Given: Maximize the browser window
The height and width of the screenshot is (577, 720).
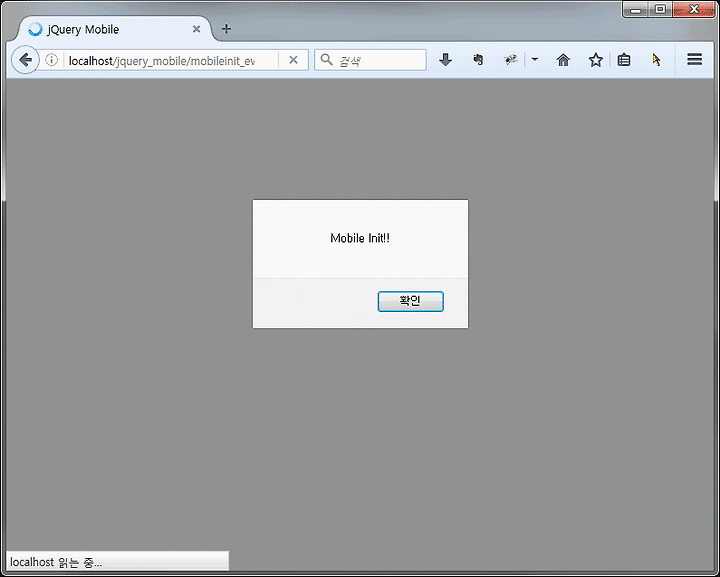Looking at the screenshot, I should click(x=660, y=9).
